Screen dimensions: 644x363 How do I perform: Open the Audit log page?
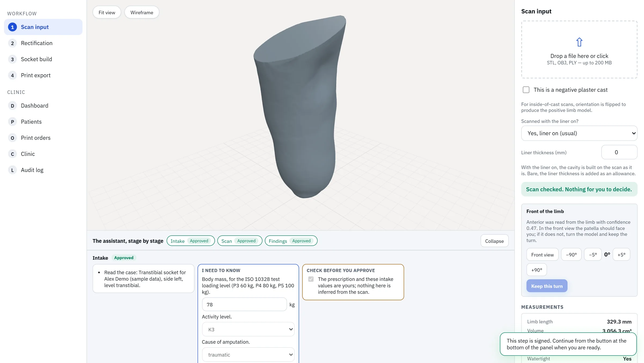click(43, 170)
